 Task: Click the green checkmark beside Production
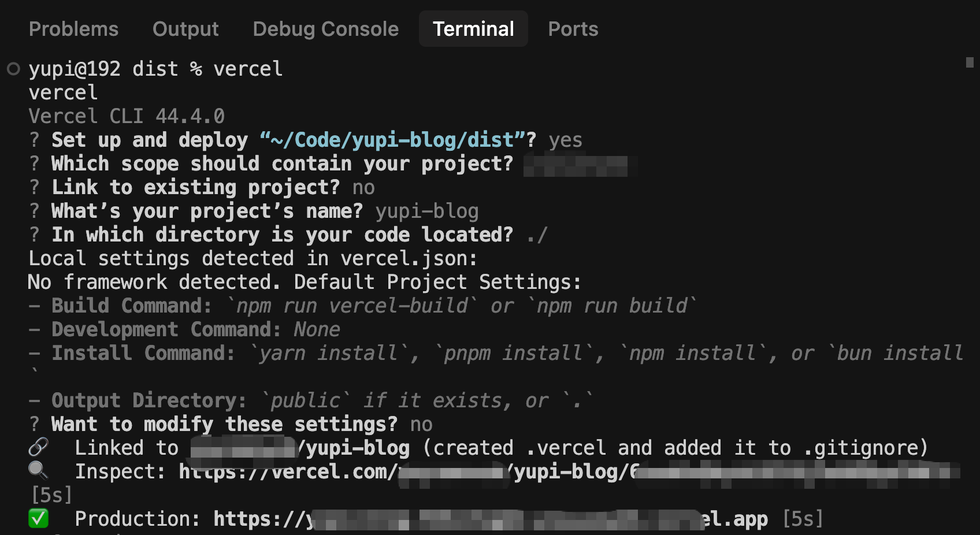pyautogui.click(x=39, y=518)
